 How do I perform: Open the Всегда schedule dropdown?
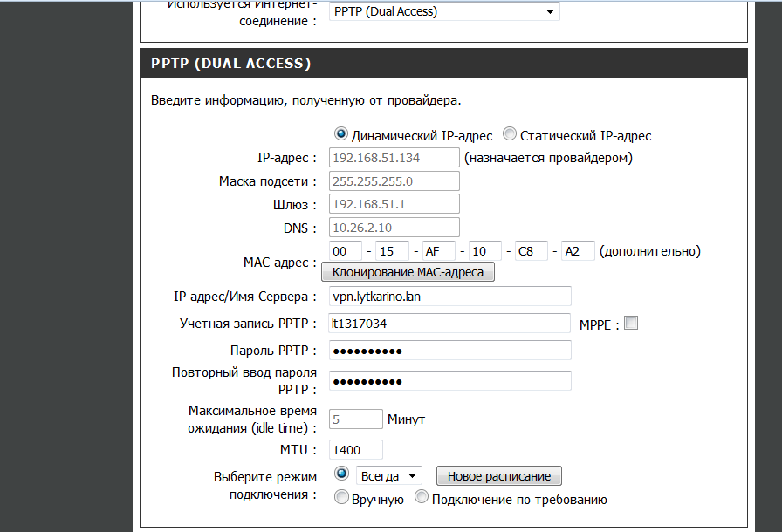click(389, 476)
